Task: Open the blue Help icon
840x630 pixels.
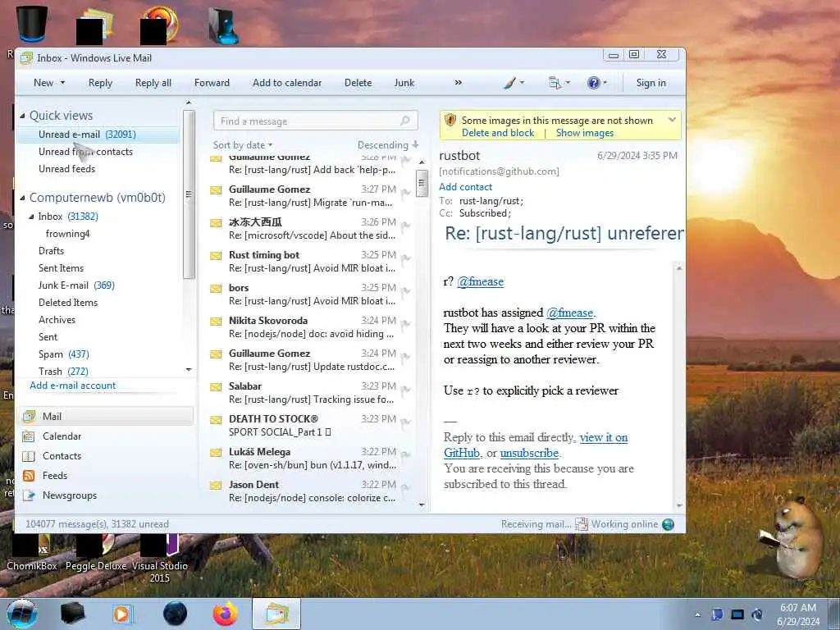Action: [x=594, y=83]
